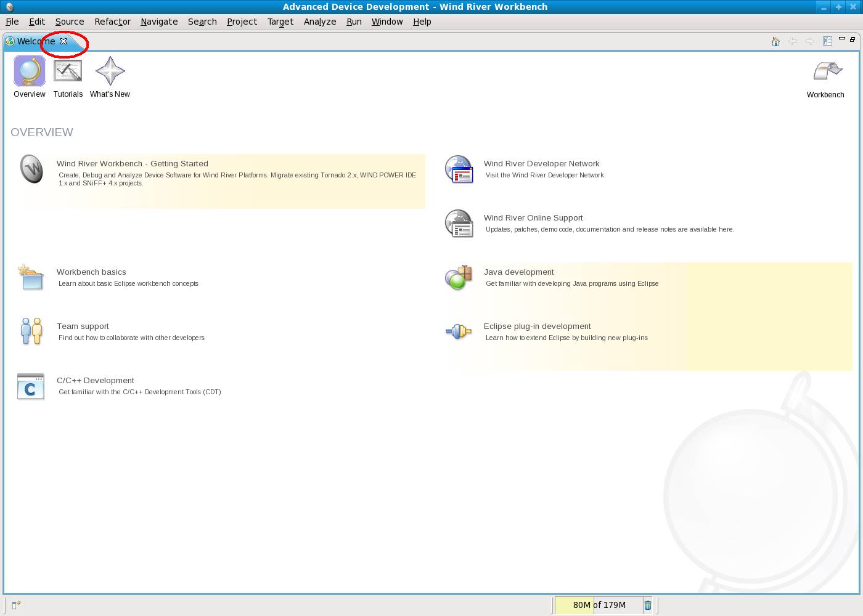Open the Edit menu
Image resolution: width=863 pixels, height=616 pixels.
(37, 22)
